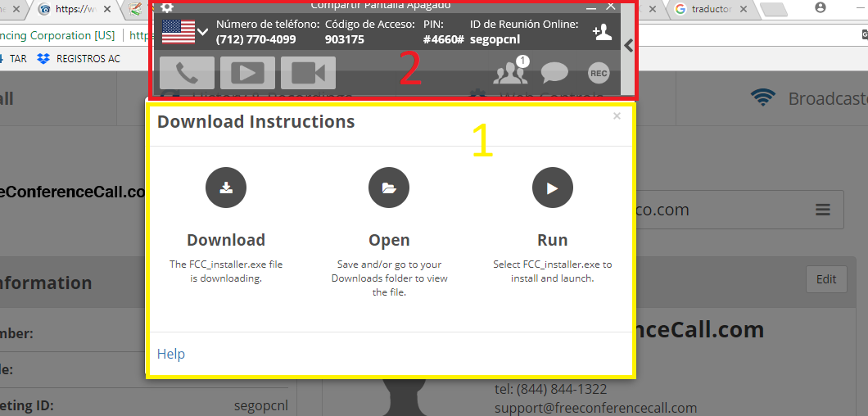
Task: Click the invite participant icon
Action: pos(602,32)
